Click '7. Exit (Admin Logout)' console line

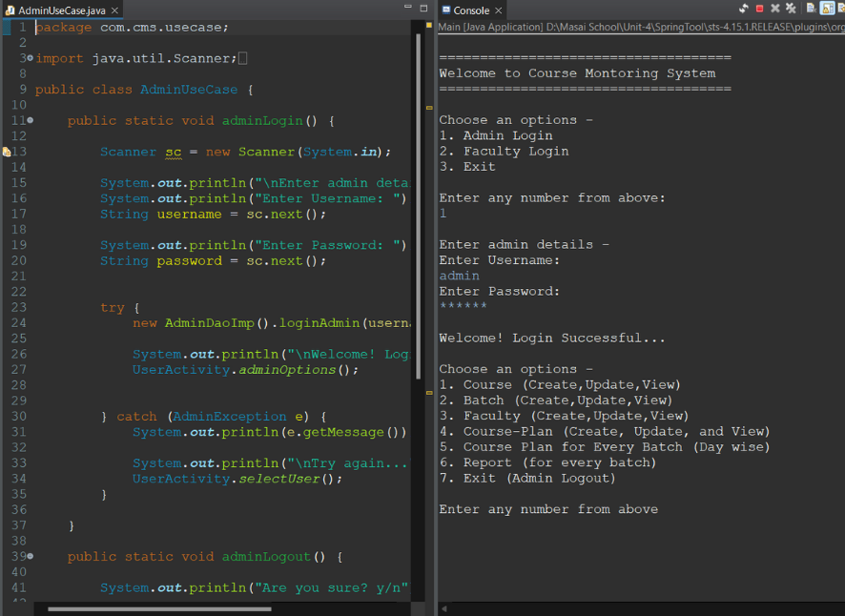527,479
